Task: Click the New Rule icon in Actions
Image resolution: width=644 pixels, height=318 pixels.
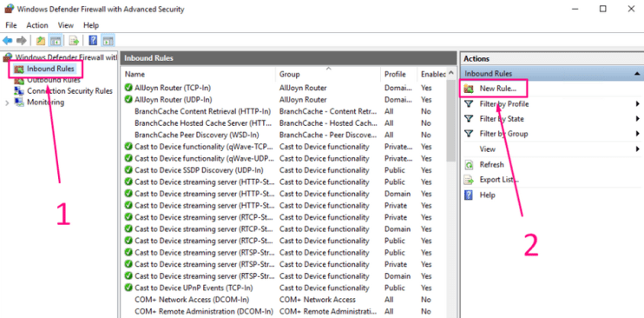Action: pos(469,89)
